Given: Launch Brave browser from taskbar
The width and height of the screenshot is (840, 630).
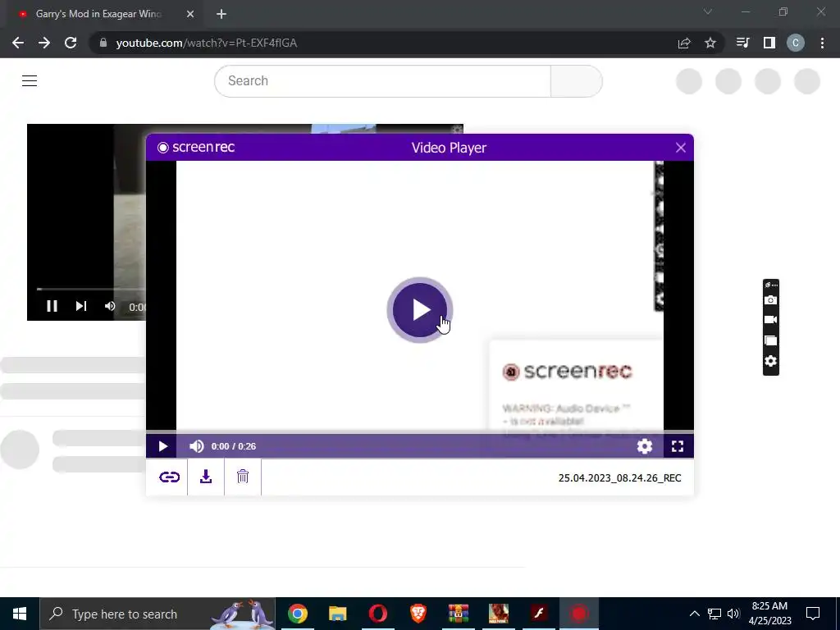Looking at the screenshot, I should (418, 614).
